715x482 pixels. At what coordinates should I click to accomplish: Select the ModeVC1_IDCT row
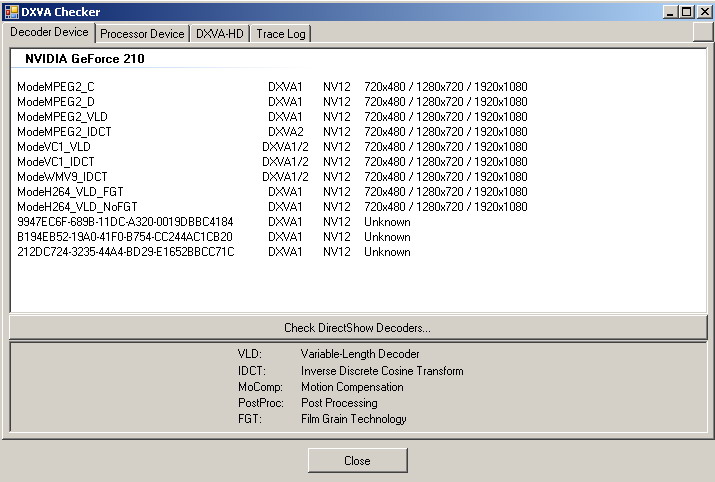coord(272,162)
